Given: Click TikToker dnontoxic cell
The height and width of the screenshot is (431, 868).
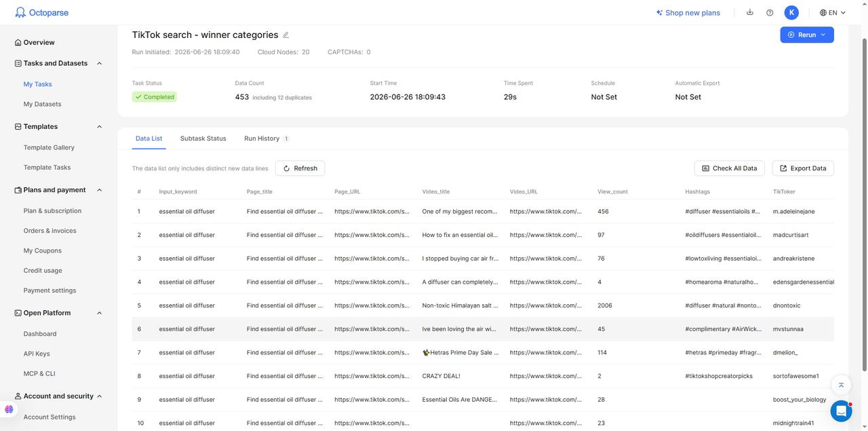Looking at the screenshot, I should (787, 305).
